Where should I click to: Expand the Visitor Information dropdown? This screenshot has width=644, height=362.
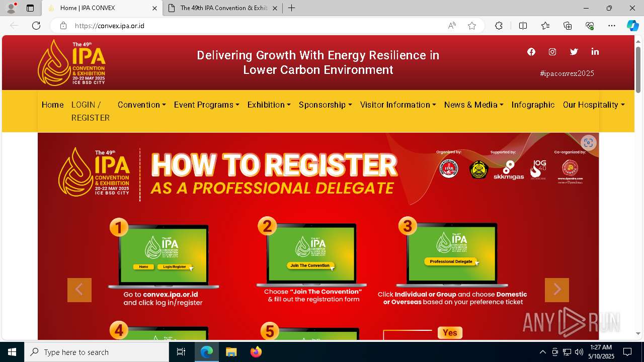point(398,105)
